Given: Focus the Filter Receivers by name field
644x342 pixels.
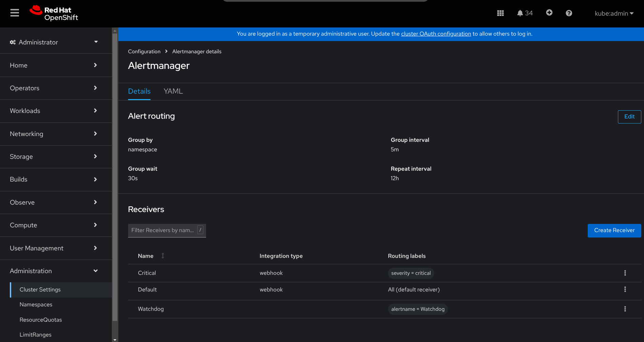Looking at the screenshot, I should (x=163, y=230).
